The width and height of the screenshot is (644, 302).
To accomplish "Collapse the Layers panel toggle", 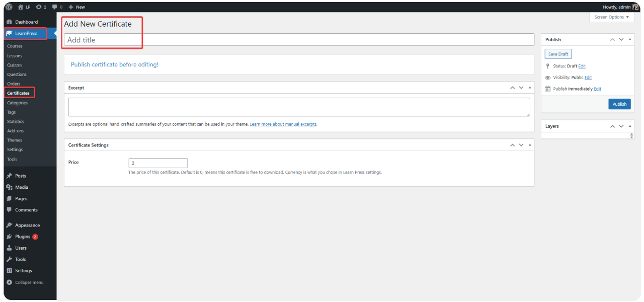I will click(630, 126).
